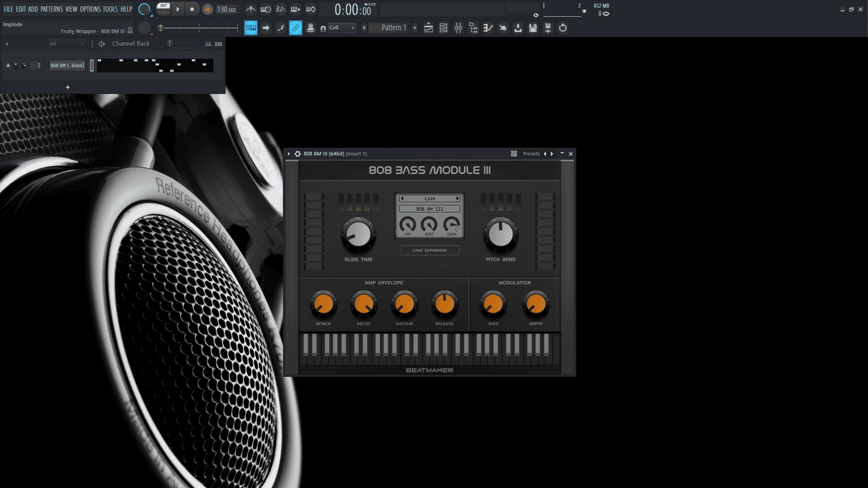The height and width of the screenshot is (488, 868).
Task: Click the GLIDE TIME knob
Action: [358, 234]
